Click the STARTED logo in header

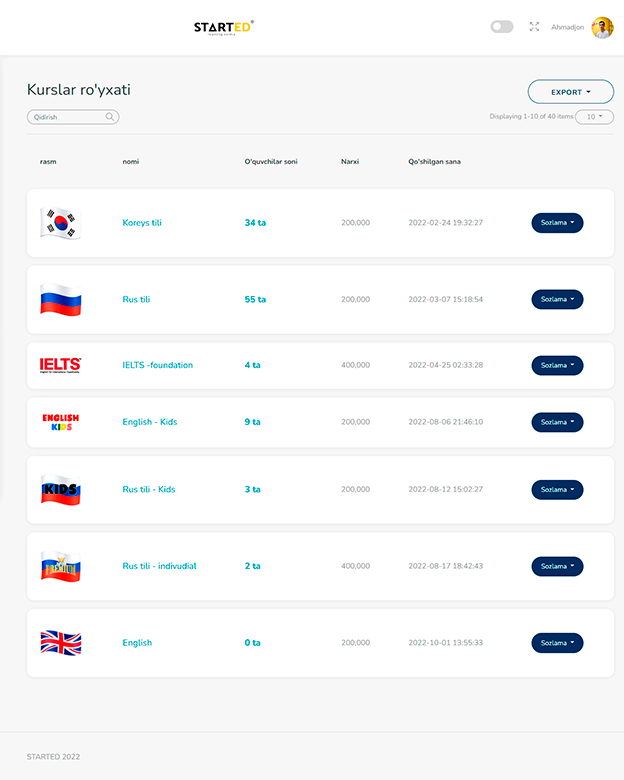(x=223, y=27)
